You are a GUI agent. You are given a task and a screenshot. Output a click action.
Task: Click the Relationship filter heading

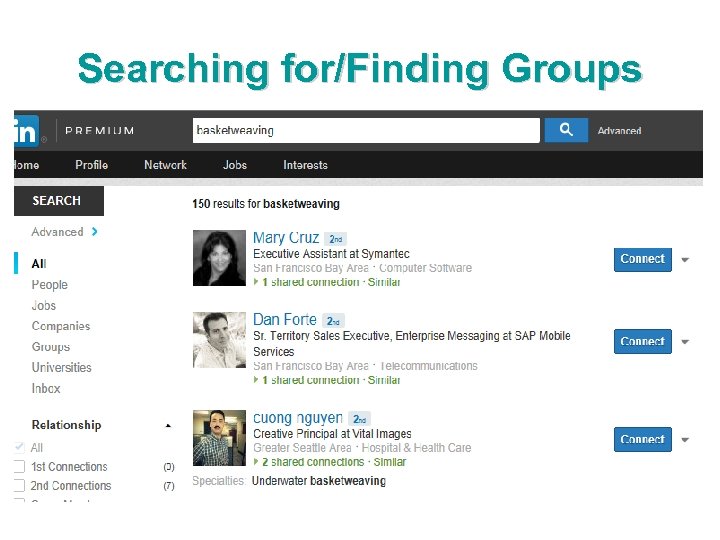66,425
